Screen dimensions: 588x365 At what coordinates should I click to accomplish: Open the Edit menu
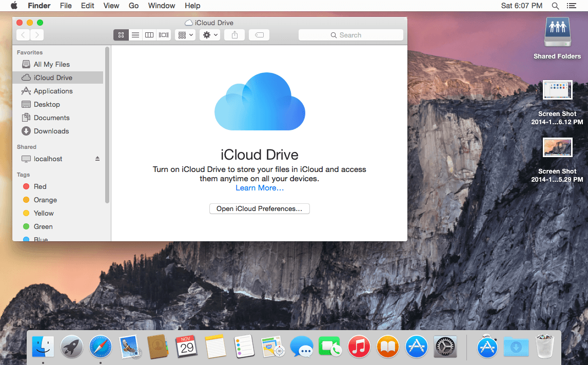click(x=87, y=6)
